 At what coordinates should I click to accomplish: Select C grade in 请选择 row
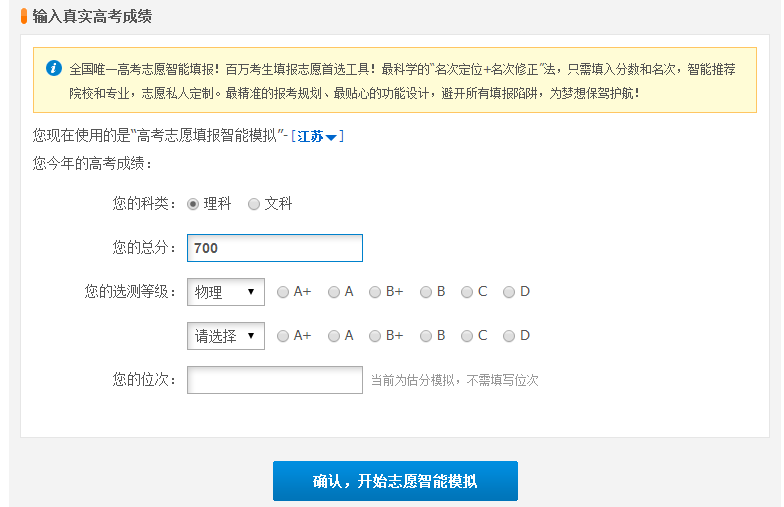pos(467,336)
